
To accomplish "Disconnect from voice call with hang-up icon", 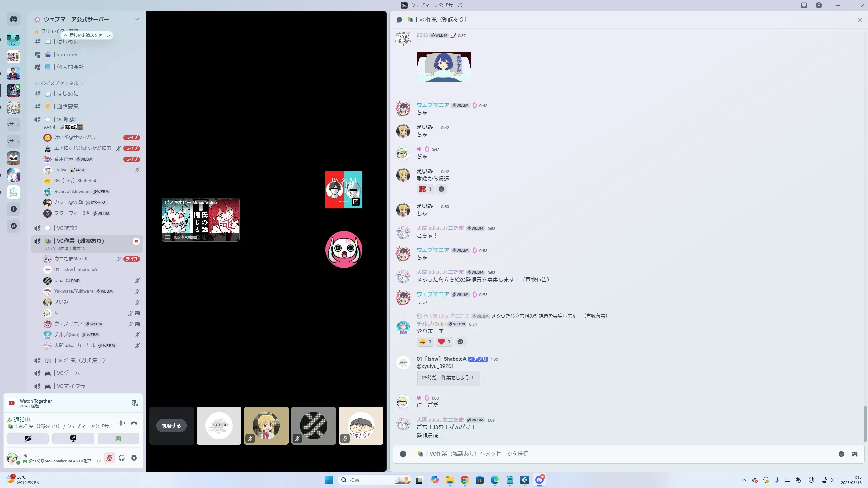I will coord(134,423).
